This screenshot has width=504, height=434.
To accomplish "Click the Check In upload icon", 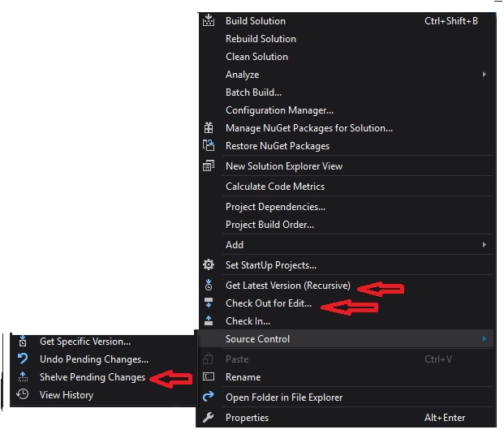I will [x=209, y=320].
